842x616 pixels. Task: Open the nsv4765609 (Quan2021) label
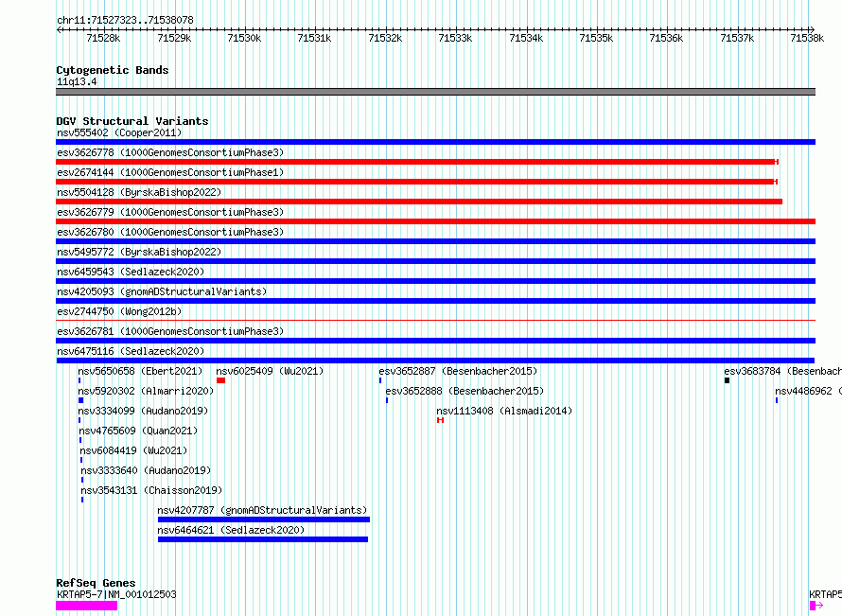[x=138, y=431]
